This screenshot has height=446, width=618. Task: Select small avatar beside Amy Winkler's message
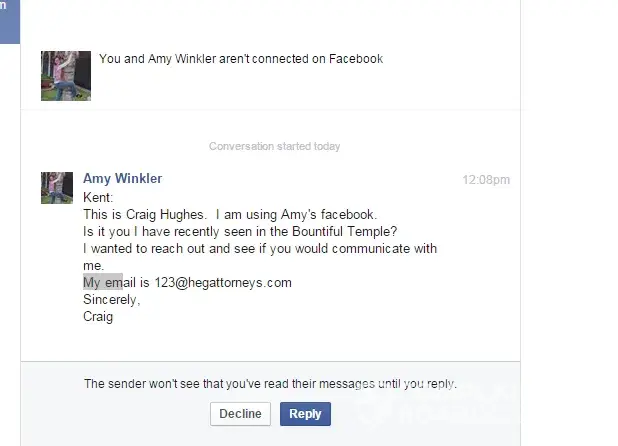[57, 188]
